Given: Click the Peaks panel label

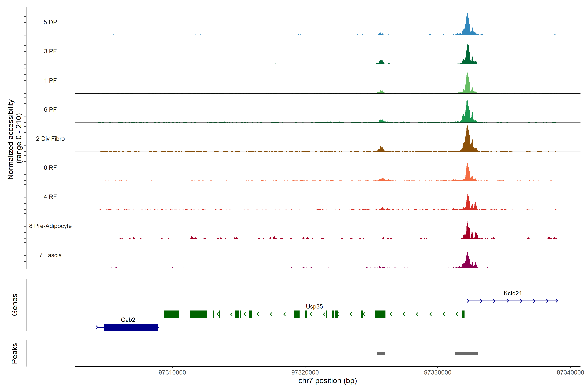Looking at the screenshot, I should tap(15, 353).
